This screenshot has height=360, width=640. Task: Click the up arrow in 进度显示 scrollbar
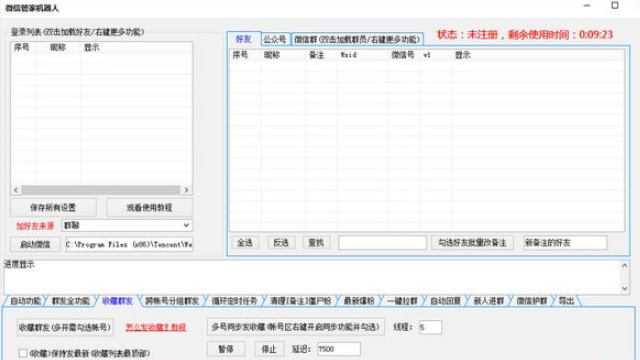(624, 266)
